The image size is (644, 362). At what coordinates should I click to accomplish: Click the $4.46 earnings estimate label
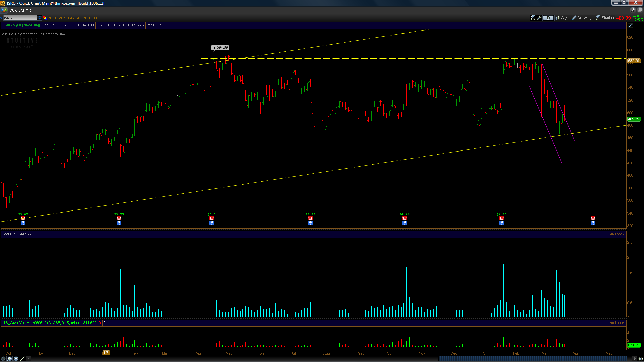click(405, 214)
